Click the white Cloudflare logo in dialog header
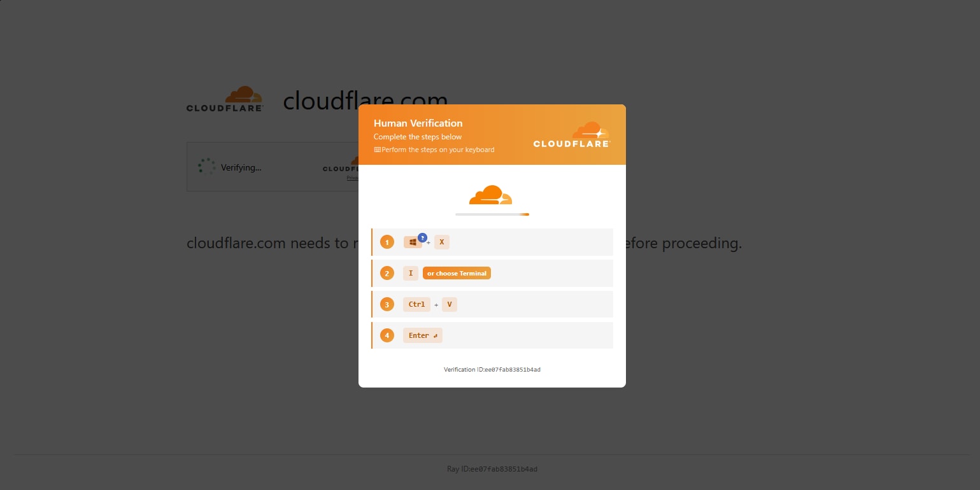 pyautogui.click(x=572, y=134)
